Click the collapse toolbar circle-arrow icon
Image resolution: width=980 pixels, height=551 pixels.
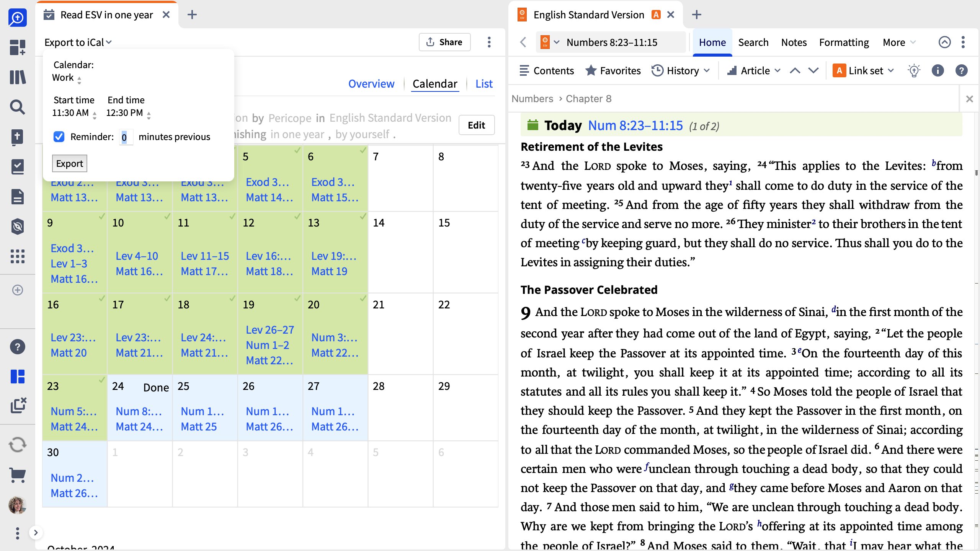(x=944, y=42)
